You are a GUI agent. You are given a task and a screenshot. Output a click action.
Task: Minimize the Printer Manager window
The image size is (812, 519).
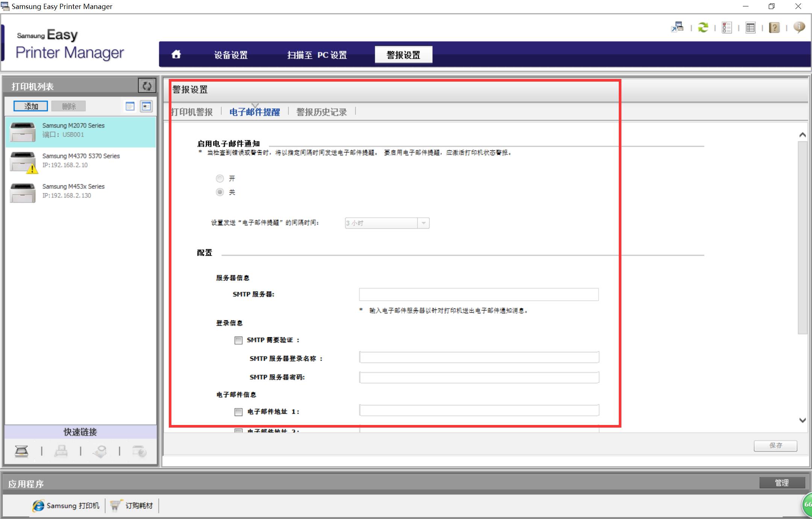pos(746,6)
